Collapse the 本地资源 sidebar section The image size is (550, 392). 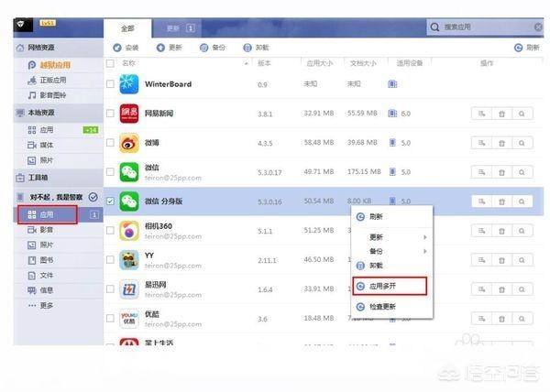click(59, 113)
